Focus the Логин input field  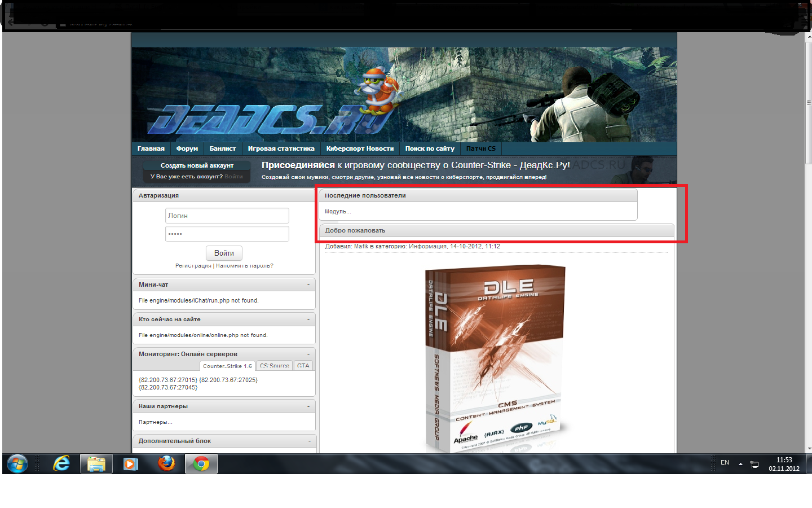227,216
